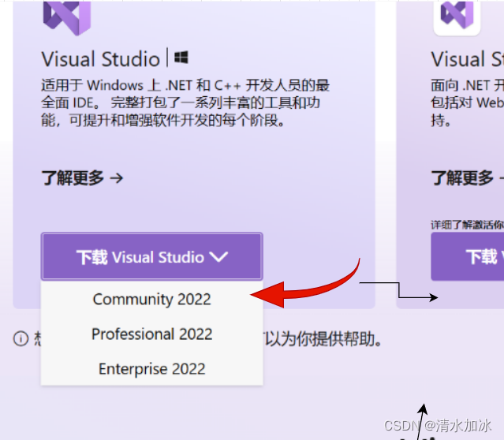Click the Visual Studio logo in the right card
Viewport: 504px width, 440px height.
click(x=457, y=14)
